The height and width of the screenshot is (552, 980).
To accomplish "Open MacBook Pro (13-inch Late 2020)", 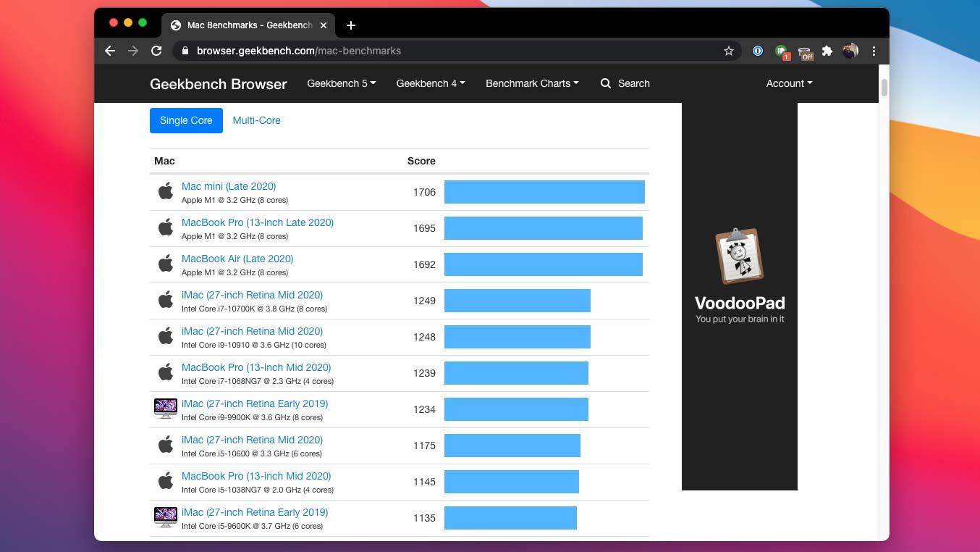I will click(x=258, y=222).
